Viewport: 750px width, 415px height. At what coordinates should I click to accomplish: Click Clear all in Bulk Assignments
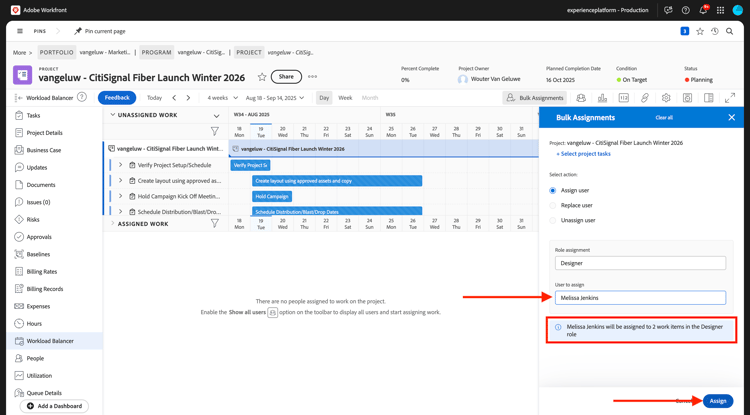(x=664, y=118)
